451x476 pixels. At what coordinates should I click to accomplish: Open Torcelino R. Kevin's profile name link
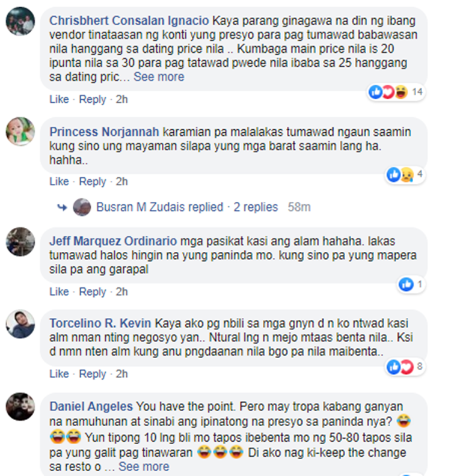(100, 323)
